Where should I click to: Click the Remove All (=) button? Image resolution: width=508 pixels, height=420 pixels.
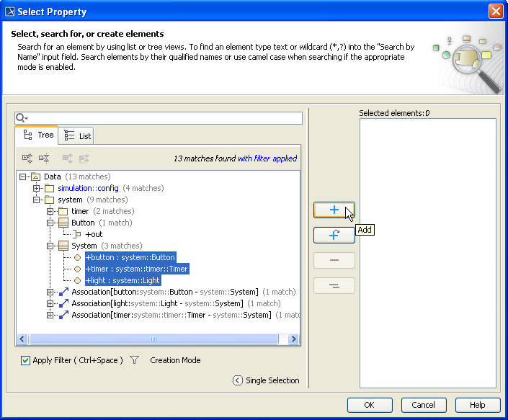[x=334, y=285]
